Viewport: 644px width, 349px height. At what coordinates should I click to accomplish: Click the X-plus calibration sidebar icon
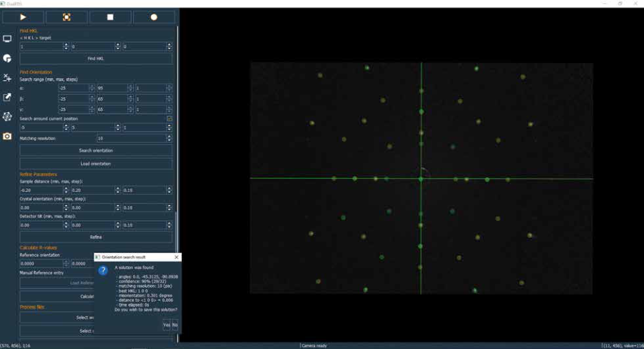coord(8,78)
